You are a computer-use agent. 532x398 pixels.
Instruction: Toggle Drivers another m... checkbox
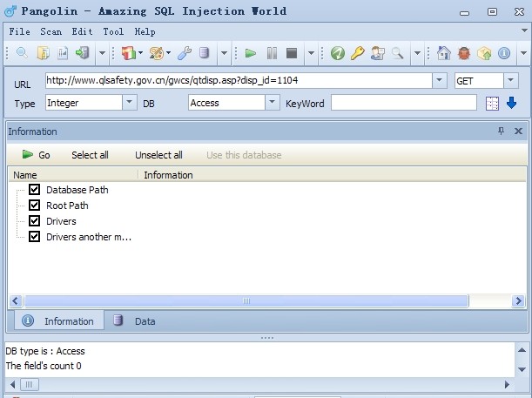pyautogui.click(x=34, y=236)
